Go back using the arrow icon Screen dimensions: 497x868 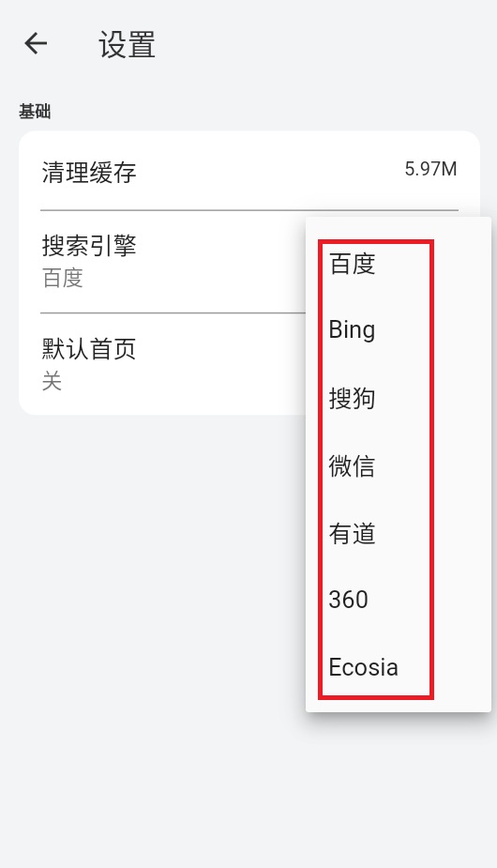36,43
